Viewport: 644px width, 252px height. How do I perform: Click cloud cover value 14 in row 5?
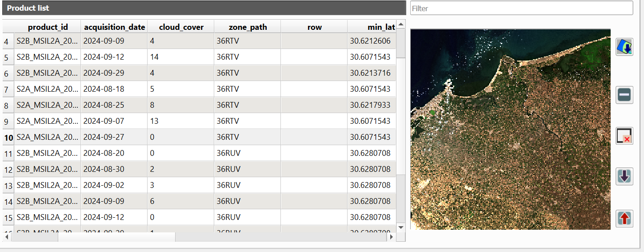point(154,57)
